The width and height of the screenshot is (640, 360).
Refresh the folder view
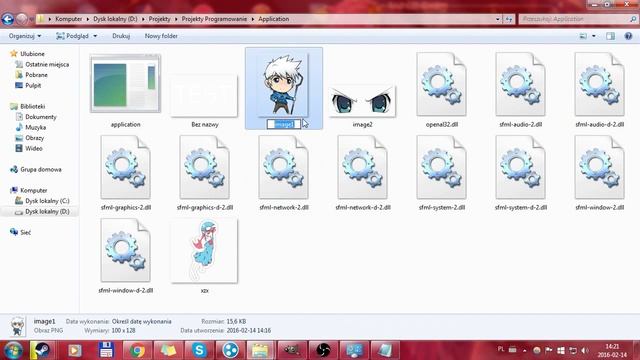click(509, 19)
